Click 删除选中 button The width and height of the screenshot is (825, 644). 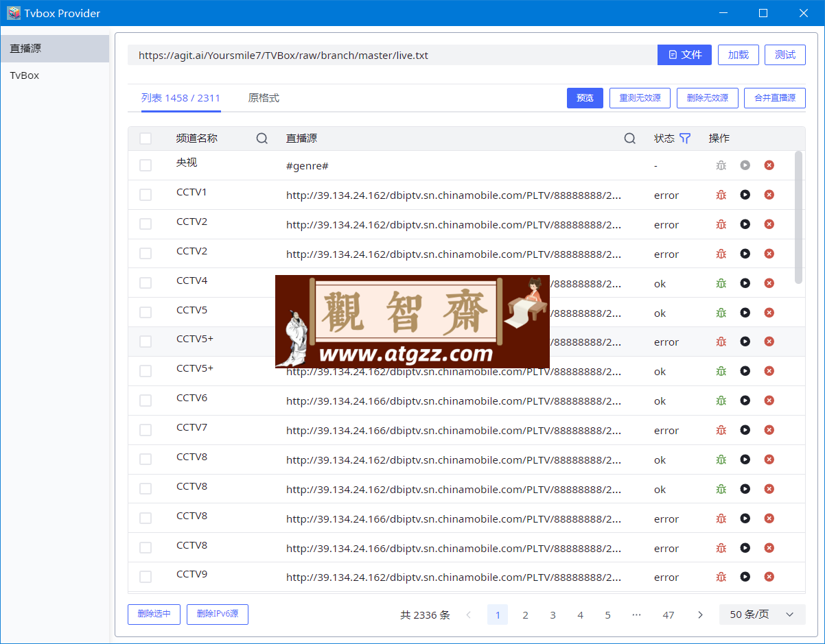[x=154, y=615]
